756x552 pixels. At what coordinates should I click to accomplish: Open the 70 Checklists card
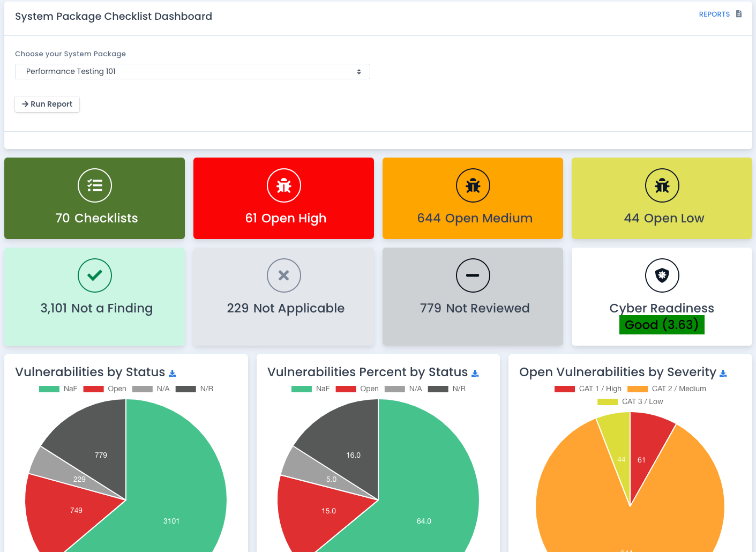pos(95,198)
